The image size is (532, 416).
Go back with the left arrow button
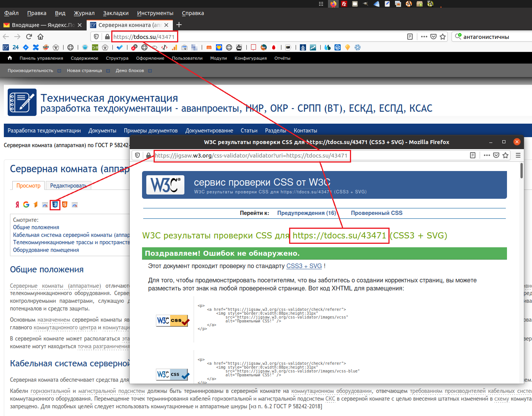click(6, 37)
